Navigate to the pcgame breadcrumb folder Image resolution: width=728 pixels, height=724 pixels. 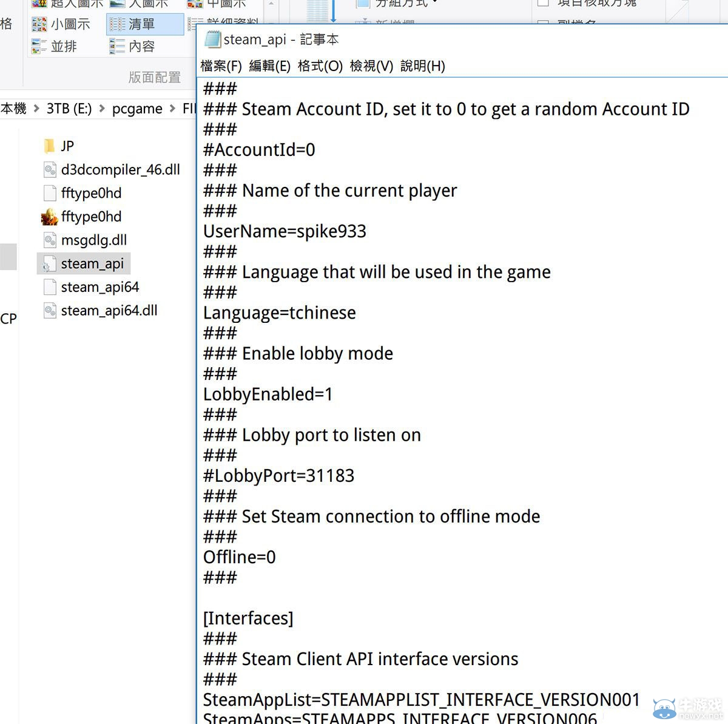pos(137,109)
